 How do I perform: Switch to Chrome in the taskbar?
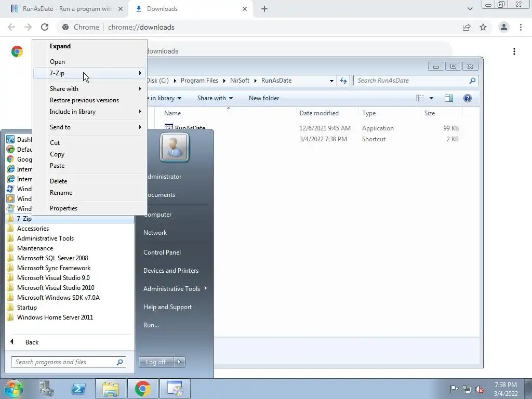pyautogui.click(x=142, y=389)
